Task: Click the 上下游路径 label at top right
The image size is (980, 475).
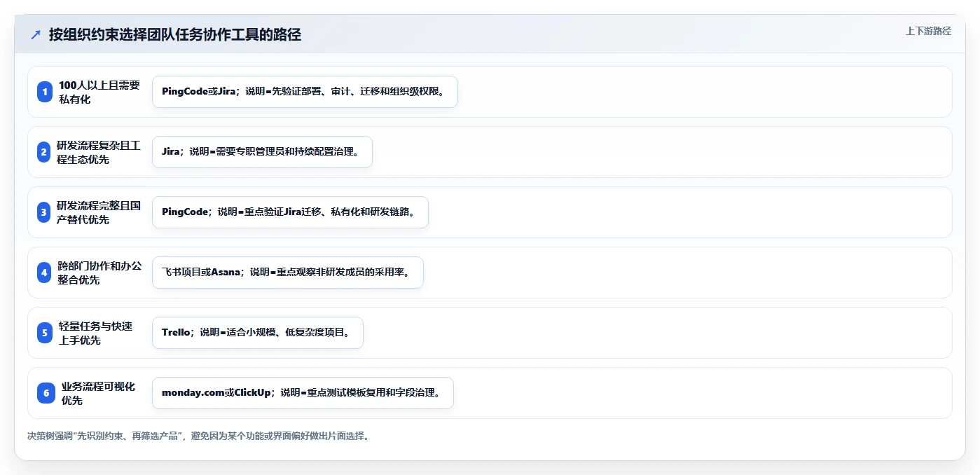Action: 928,31
